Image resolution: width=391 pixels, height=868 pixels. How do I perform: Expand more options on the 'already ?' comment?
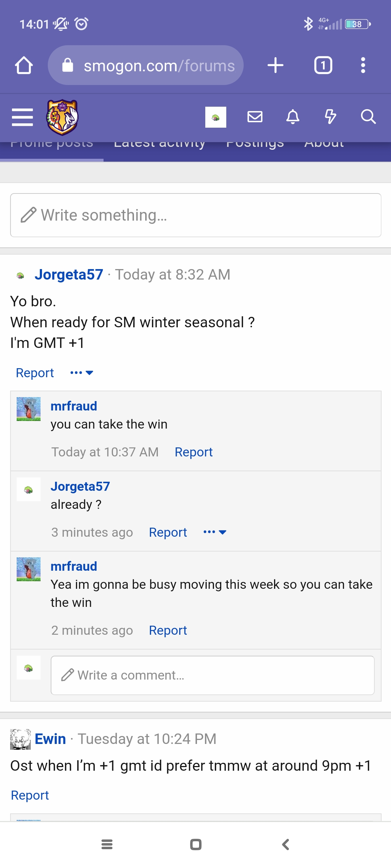(x=215, y=532)
